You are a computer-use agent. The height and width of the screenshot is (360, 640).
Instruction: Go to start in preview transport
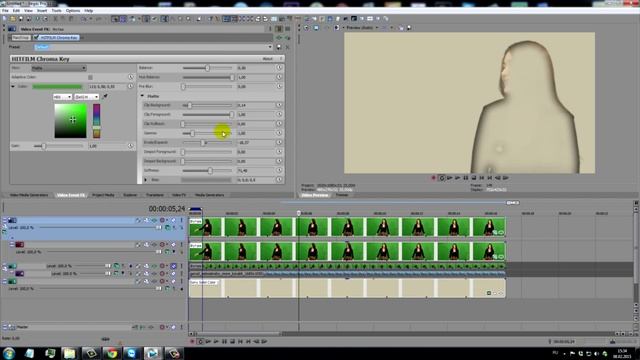[x=482, y=178]
